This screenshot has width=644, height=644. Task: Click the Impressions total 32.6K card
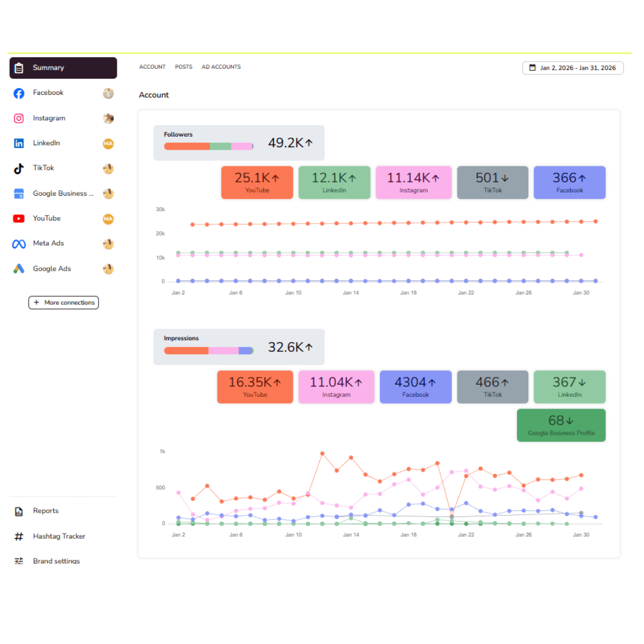point(239,347)
